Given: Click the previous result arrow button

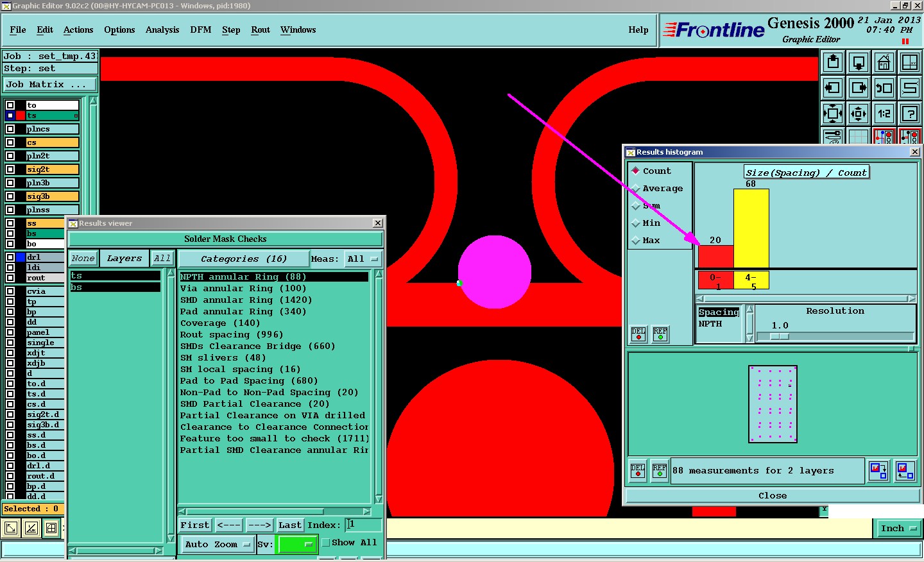Looking at the screenshot, I should coord(229,525).
